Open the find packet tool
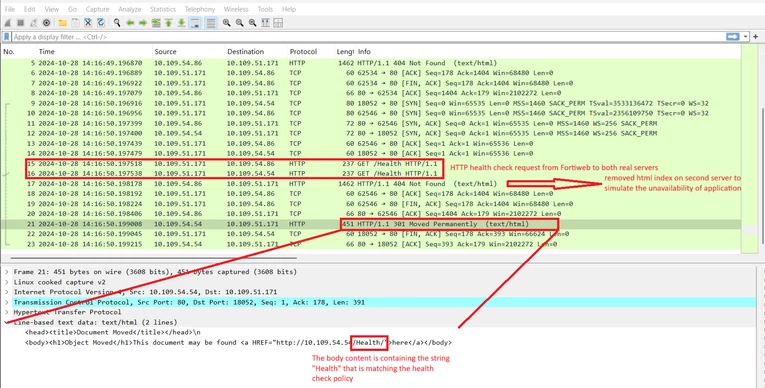 tap(117, 22)
